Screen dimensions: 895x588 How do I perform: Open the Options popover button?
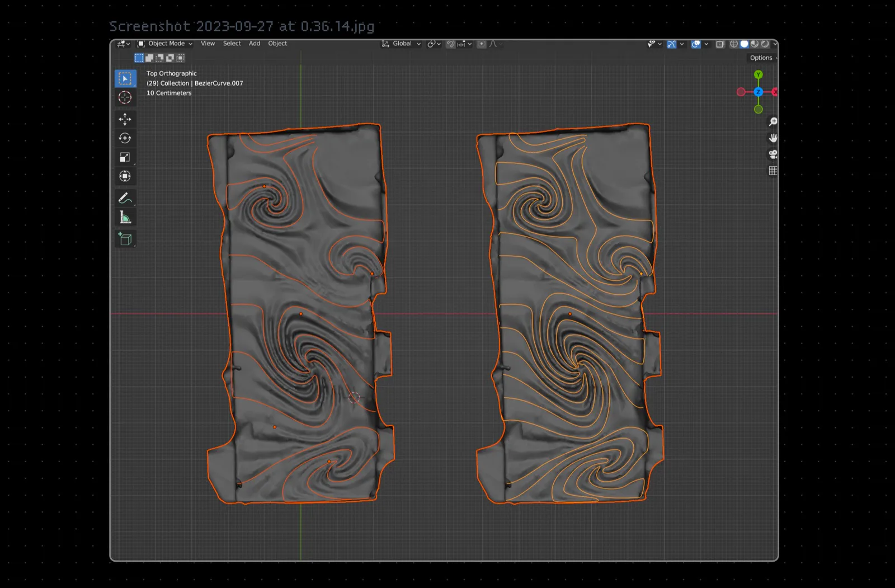[x=761, y=58]
